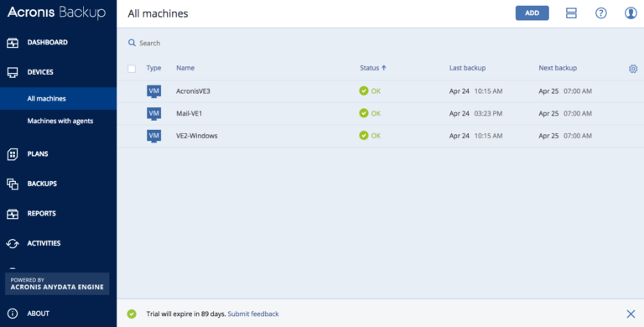Open the Dashboard menu item
Viewport: 644px width, 327px height.
pyautogui.click(x=48, y=42)
